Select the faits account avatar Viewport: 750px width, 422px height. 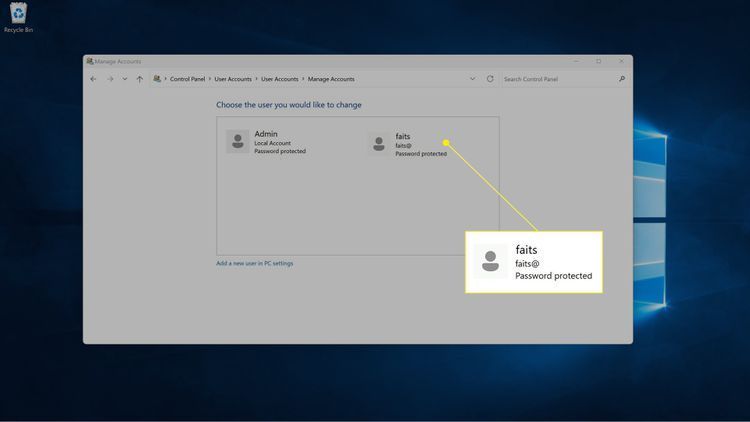point(378,145)
